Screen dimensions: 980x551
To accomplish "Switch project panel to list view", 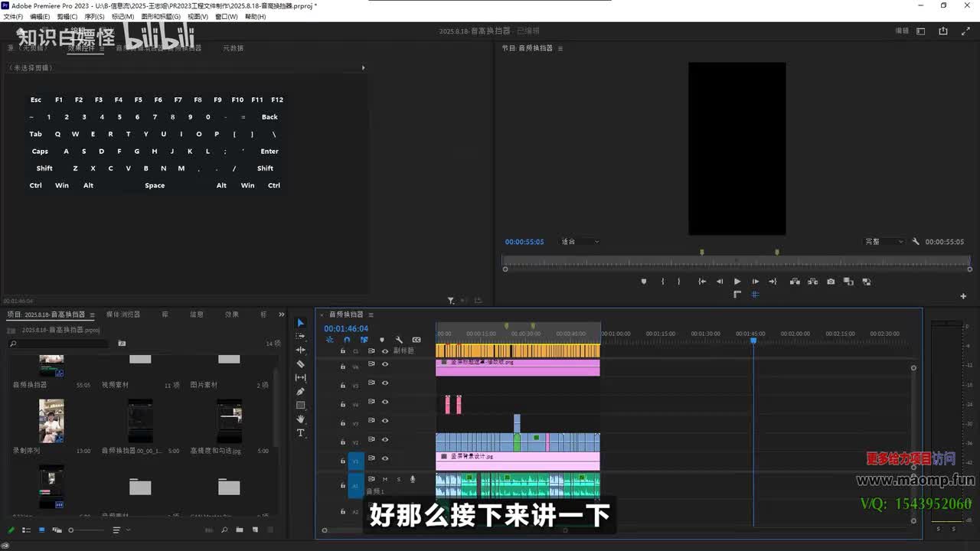I will (x=26, y=530).
